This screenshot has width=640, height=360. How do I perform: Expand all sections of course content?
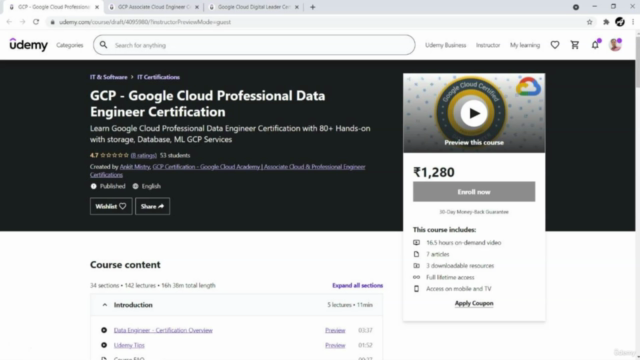pos(358,286)
